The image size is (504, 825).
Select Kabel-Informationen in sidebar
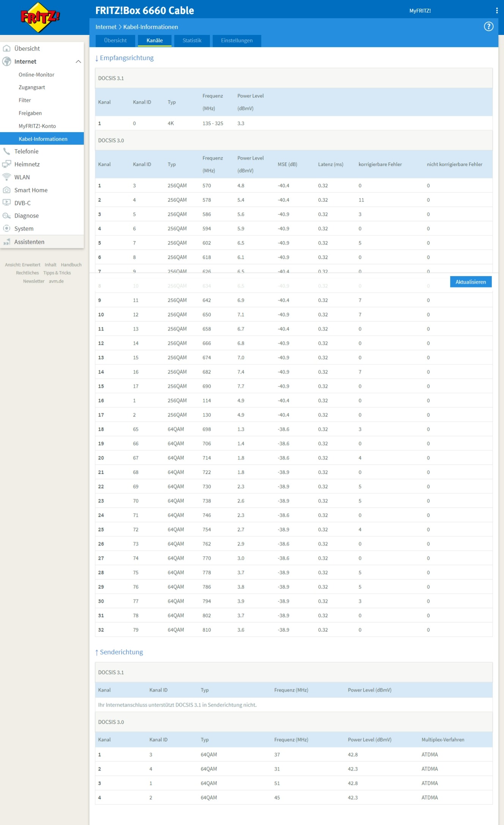(42, 139)
